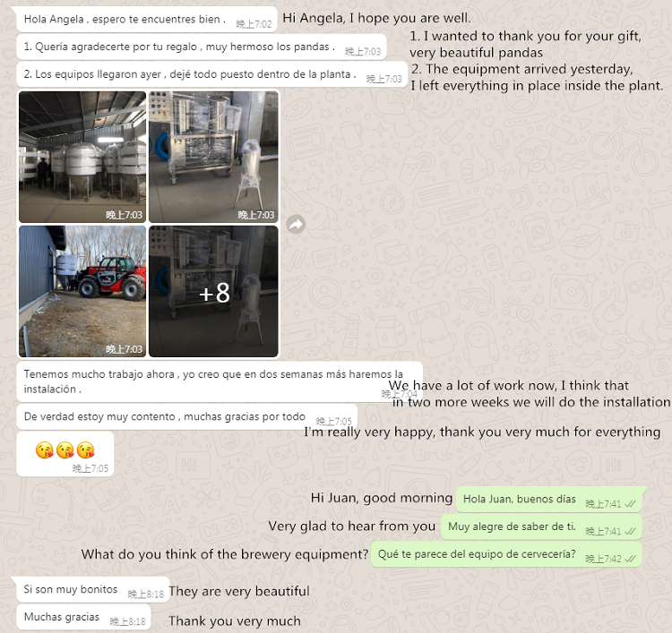Open the +8 more photos thumbnail

(x=213, y=291)
